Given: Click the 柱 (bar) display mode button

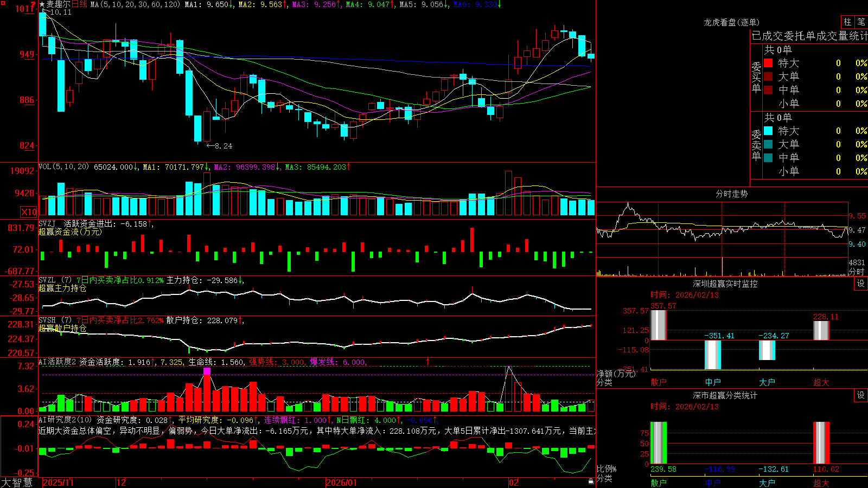Looking at the screenshot, I should (847, 22).
